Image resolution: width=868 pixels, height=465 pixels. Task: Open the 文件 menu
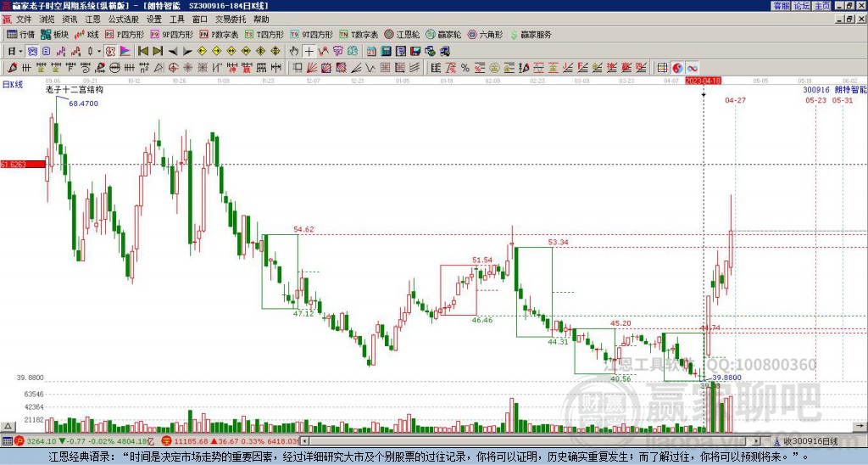point(23,20)
